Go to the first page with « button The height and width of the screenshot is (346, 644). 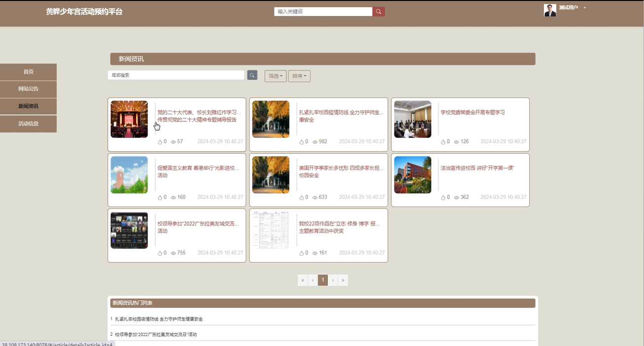303,280
